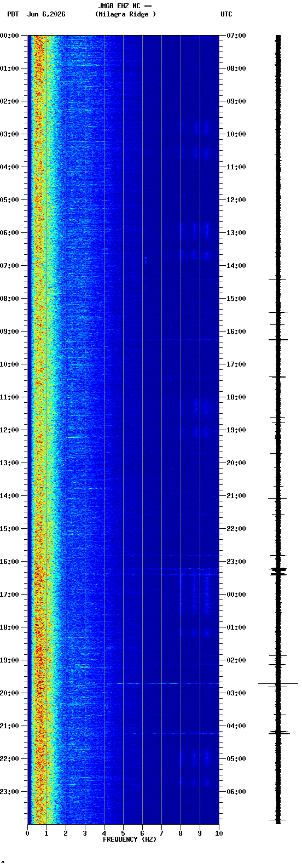Click the UTC '23:00' time label

click(236, 562)
